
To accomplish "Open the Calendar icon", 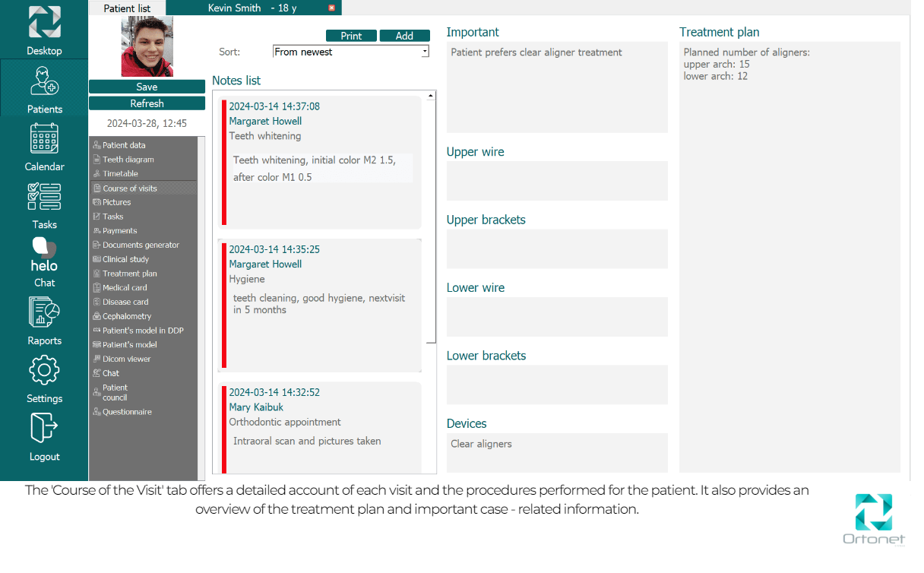I will (x=44, y=140).
